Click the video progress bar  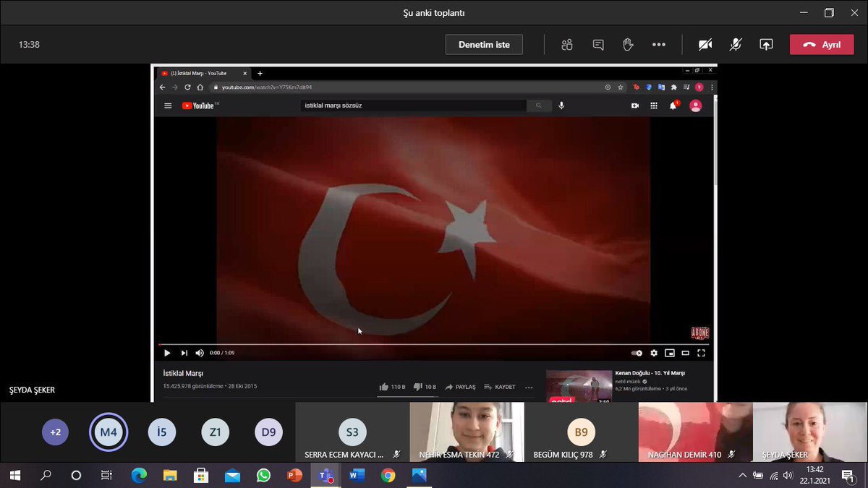point(433,344)
